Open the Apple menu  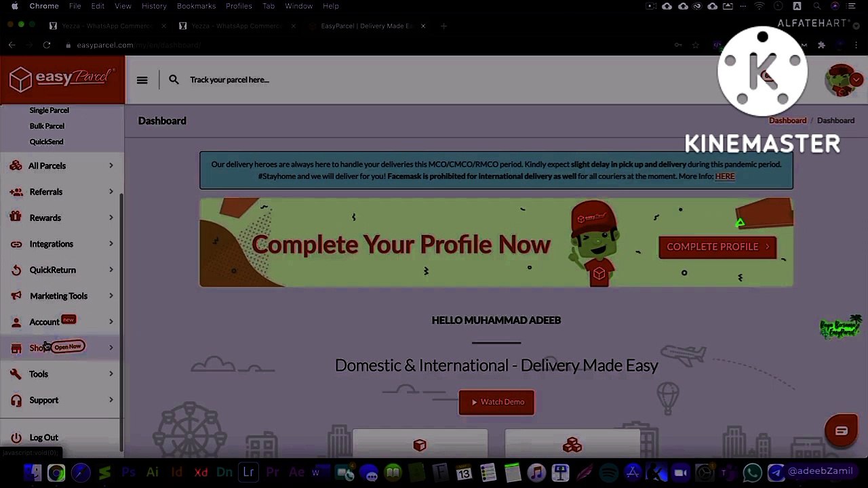click(x=14, y=6)
